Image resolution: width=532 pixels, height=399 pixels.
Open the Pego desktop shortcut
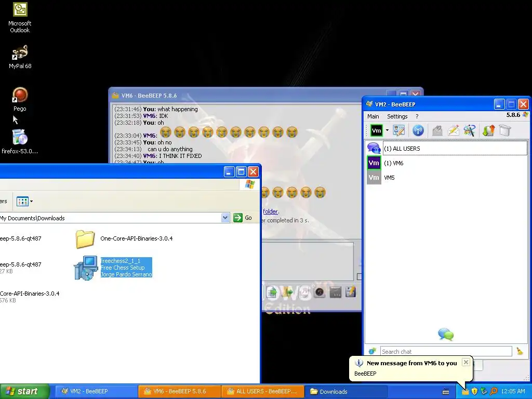[x=20, y=99]
